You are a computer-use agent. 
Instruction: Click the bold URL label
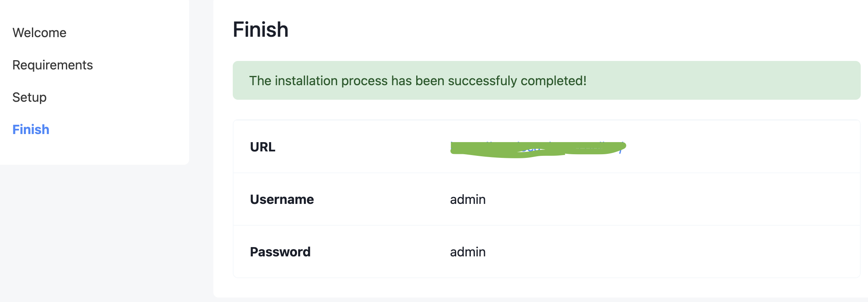263,147
